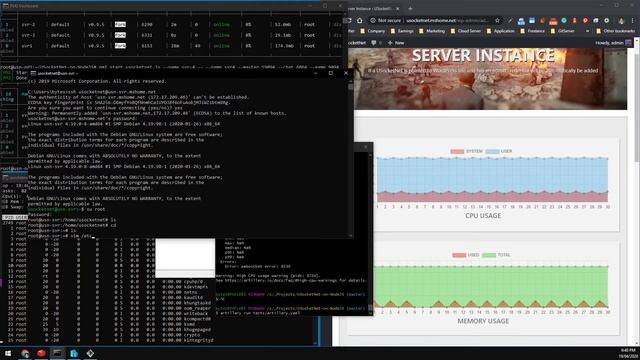The image size is (640, 360).
Task: Bookmark this page with the star icon
Action: point(497,20)
